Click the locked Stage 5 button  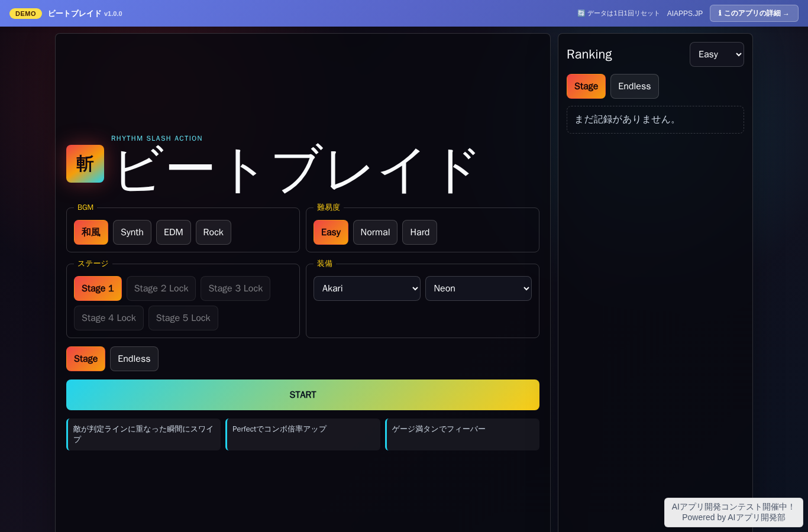(183, 318)
